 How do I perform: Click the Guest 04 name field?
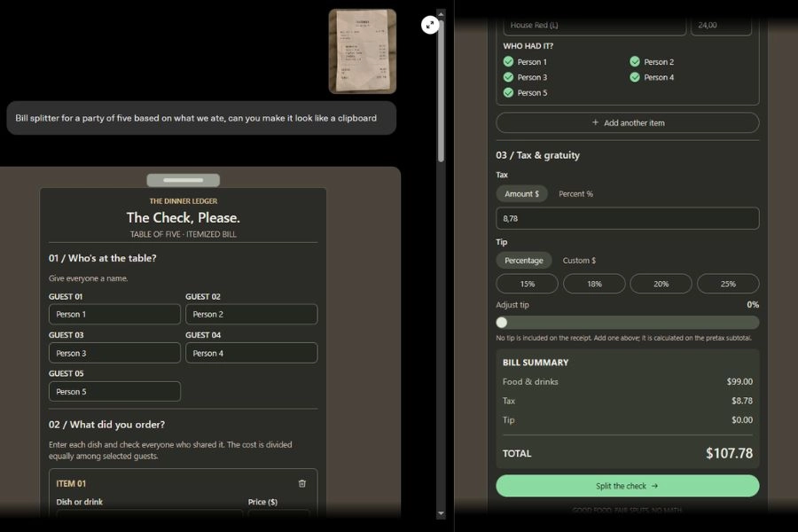pos(252,353)
